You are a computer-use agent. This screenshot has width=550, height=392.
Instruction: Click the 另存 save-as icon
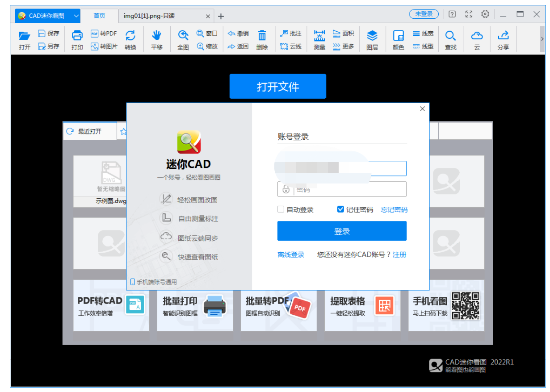(42, 46)
